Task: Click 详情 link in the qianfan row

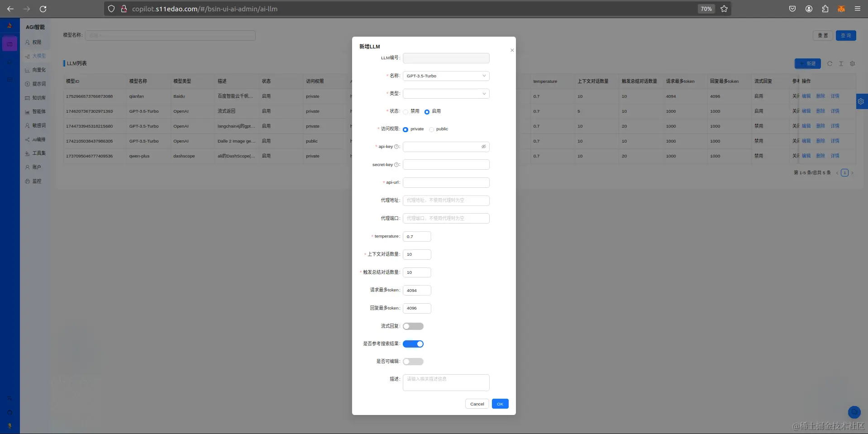Action: (835, 96)
